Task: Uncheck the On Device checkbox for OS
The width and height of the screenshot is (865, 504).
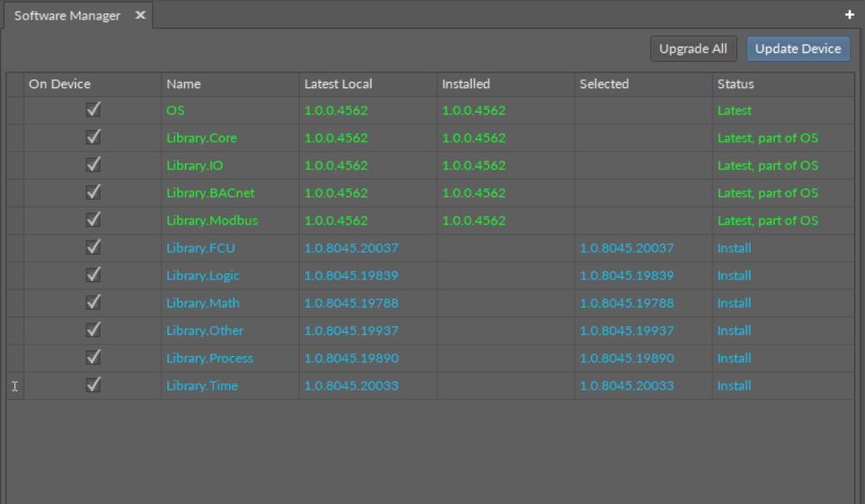Action: click(x=93, y=110)
